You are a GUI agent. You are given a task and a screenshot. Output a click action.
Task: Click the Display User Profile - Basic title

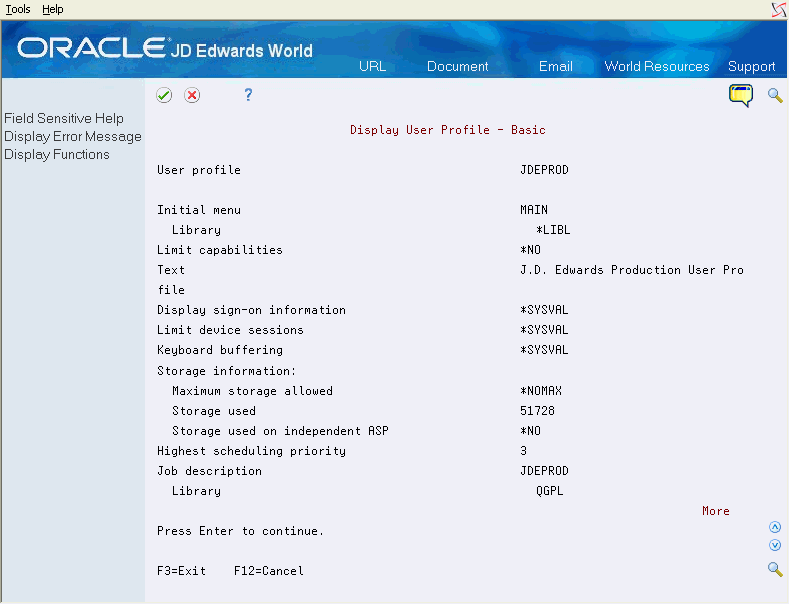tap(448, 130)
